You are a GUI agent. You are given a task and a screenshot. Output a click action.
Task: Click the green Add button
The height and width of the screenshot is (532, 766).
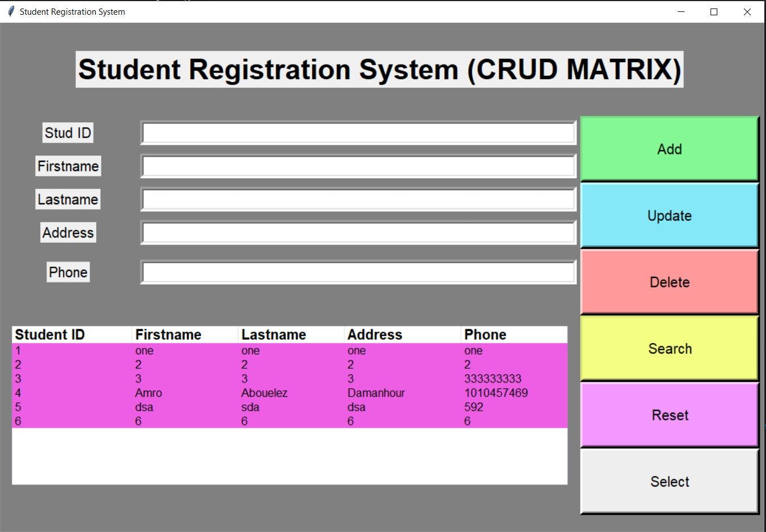pyautogui.click(x=670, y=149)
